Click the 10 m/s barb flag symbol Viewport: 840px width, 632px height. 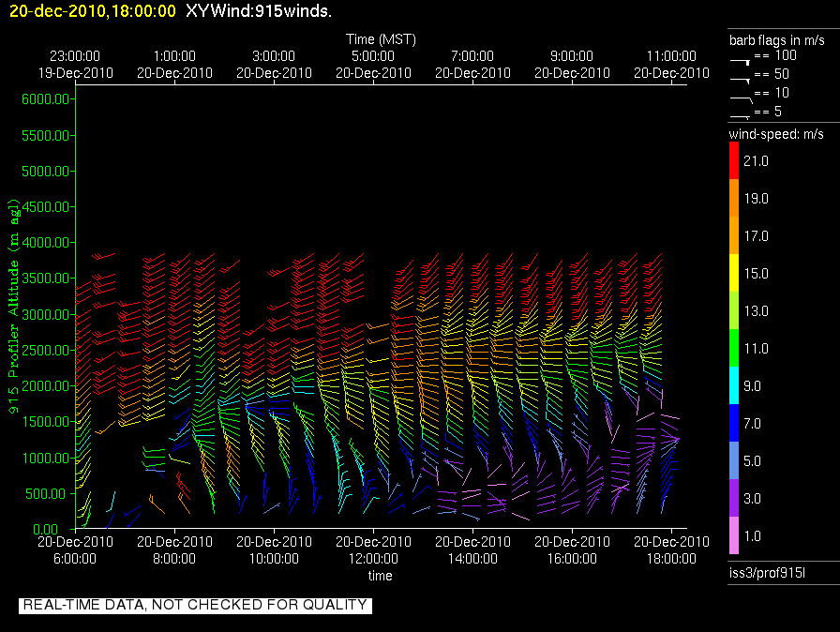point(742,99)
